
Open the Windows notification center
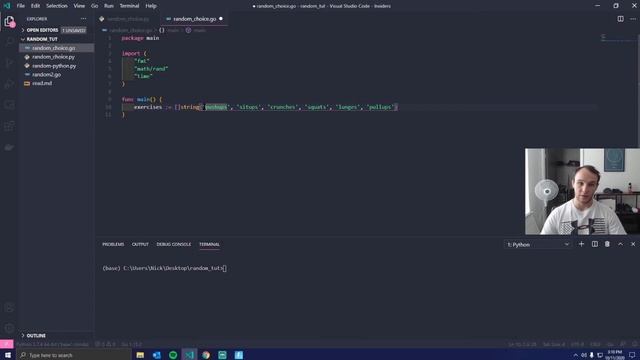632,355
